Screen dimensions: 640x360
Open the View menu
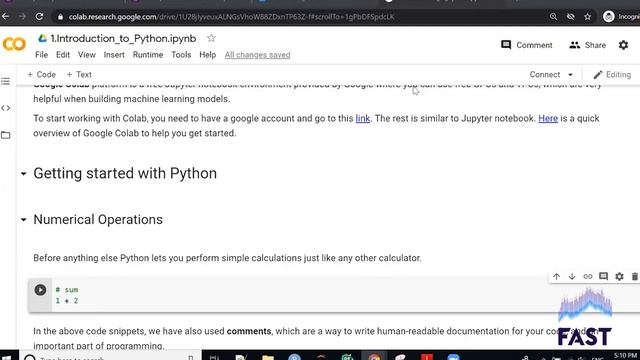(87, 55)
